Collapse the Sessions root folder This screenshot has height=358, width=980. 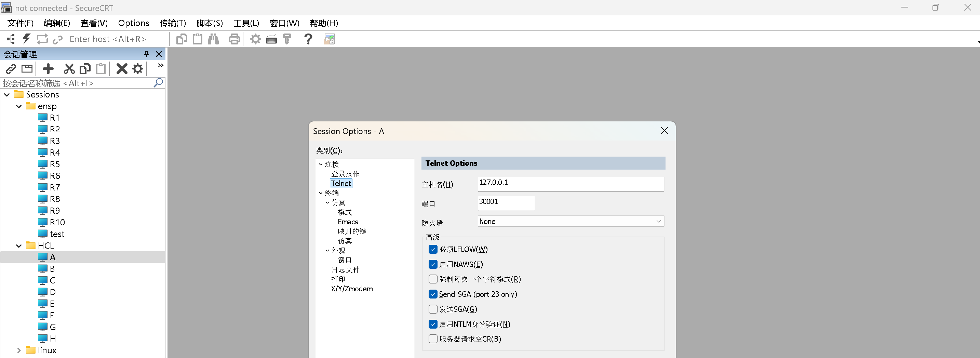[7, 95]
